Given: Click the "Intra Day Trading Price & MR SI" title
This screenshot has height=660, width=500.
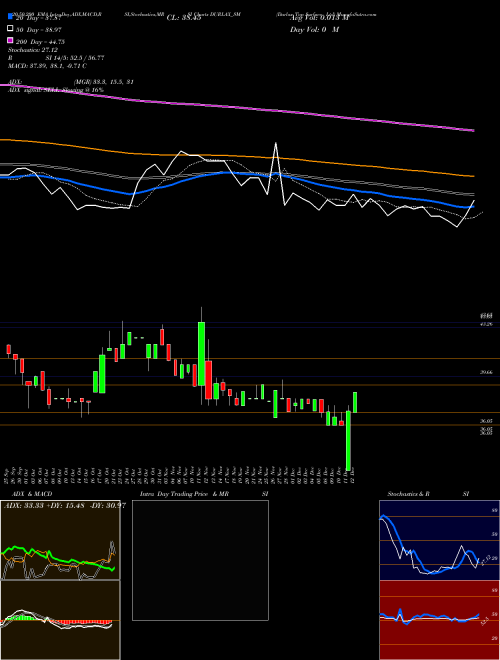Looking at the screenshot, I should (204, 494).
